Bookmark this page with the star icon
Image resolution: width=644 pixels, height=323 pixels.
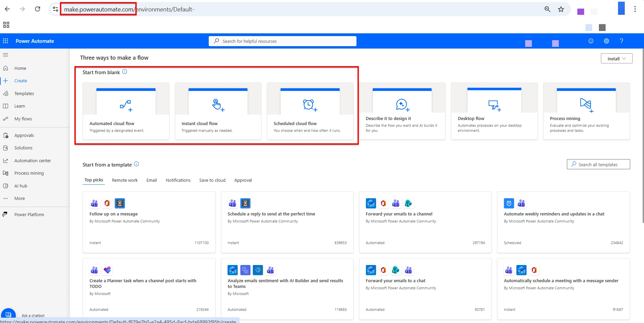pyautogui.click(x=561, y=9)
